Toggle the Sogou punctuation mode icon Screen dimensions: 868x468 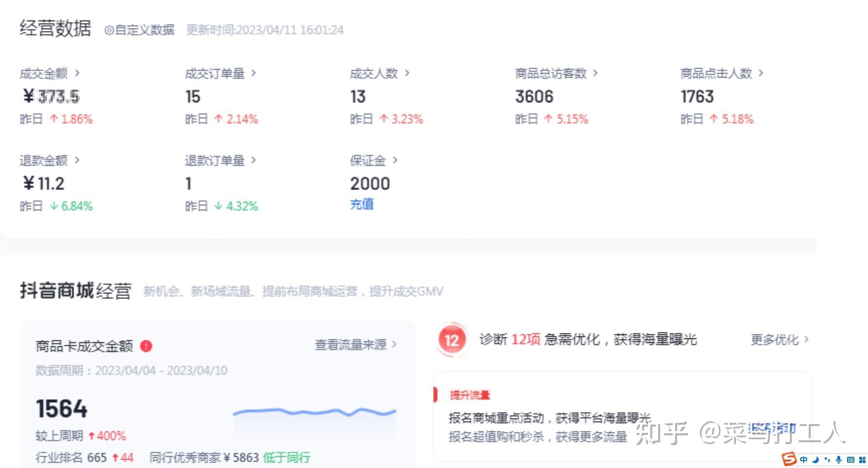pos(827,460)
